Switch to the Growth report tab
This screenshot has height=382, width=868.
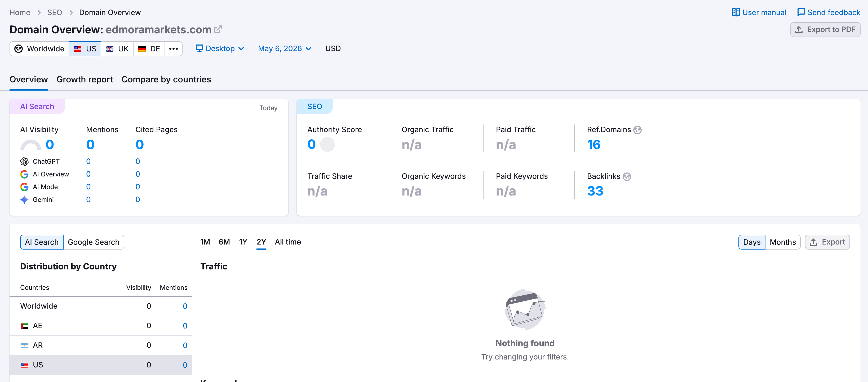85,79
